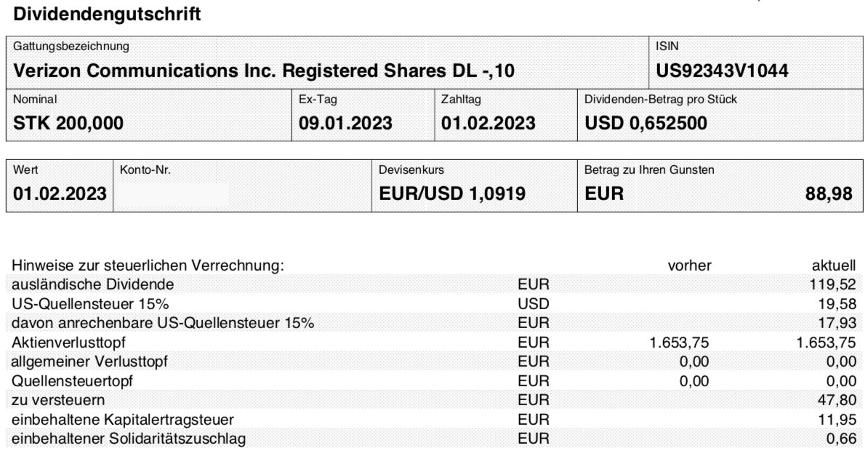The height and width of the screenshot is (451, 868).
Task: Select the exchange rate EUR/USD 1,0919
Action: point(452,194)
